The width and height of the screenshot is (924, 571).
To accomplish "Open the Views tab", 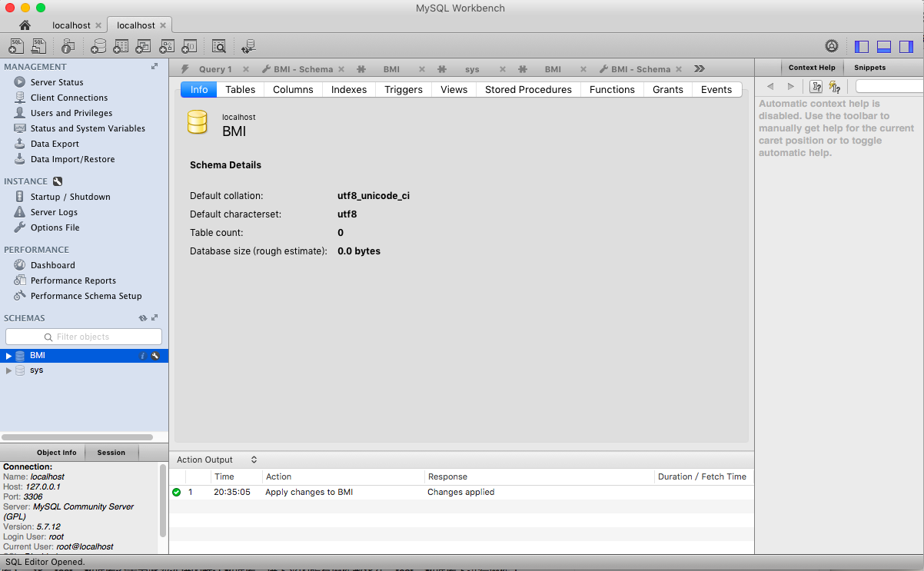I will pos(454,90).
